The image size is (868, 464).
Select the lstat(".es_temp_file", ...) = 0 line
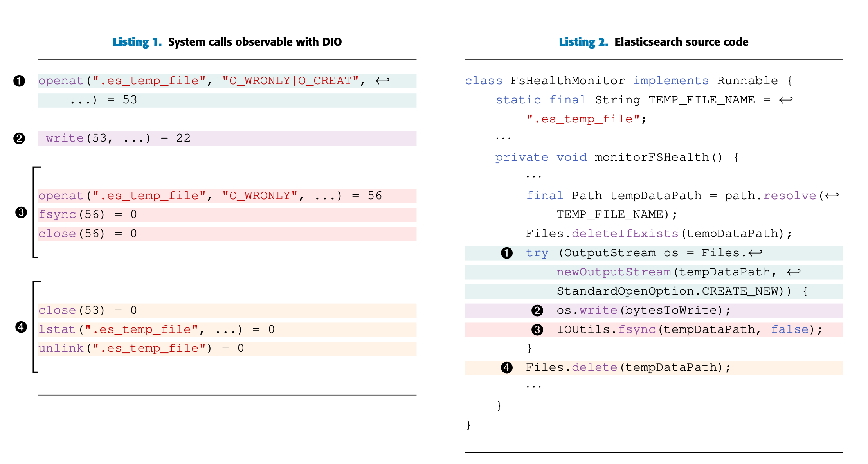pos(227,330)
